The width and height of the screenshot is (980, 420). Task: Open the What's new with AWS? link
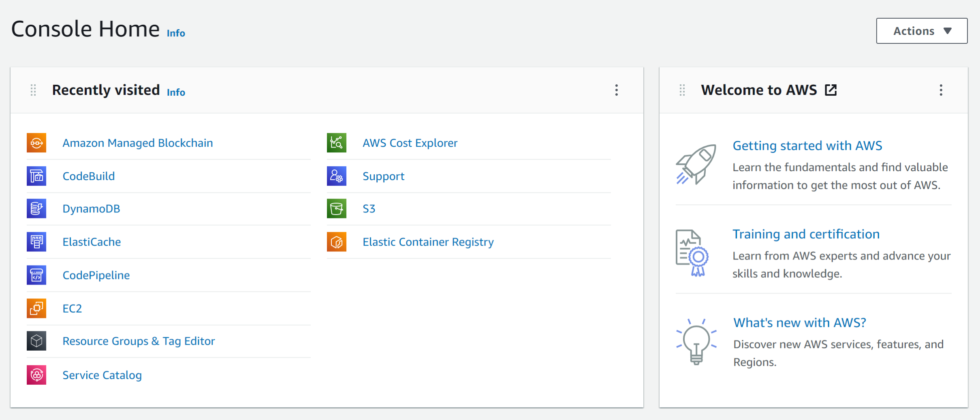(800, 322)
